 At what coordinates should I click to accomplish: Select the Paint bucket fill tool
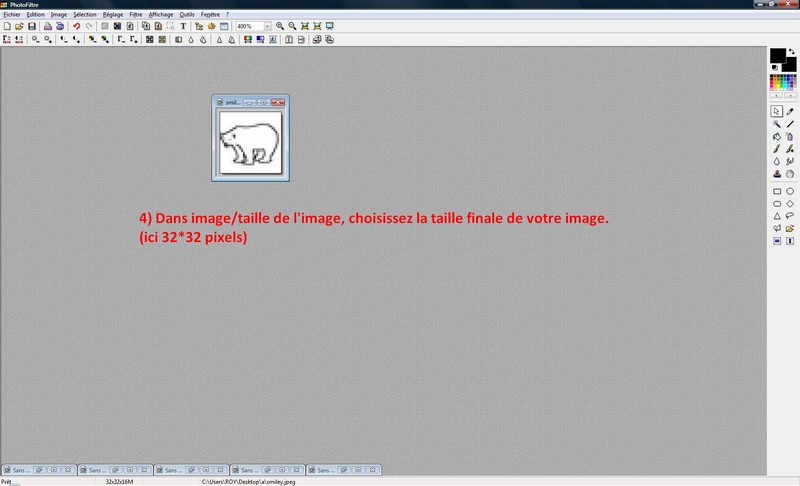[777, 137]
